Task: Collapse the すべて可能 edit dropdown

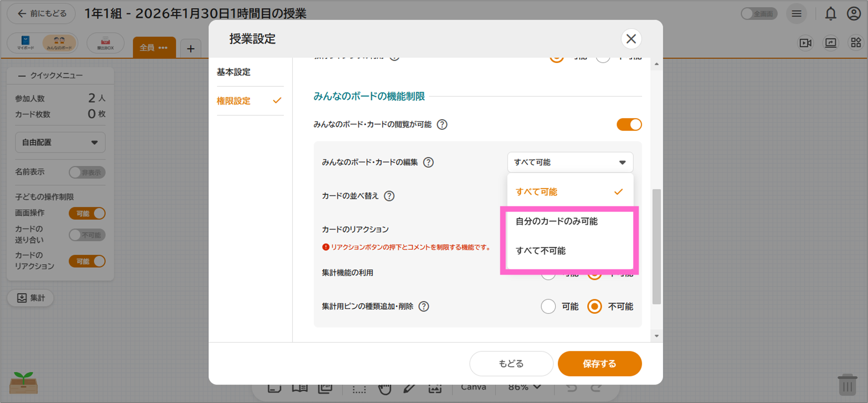Action: pos(570,163)
